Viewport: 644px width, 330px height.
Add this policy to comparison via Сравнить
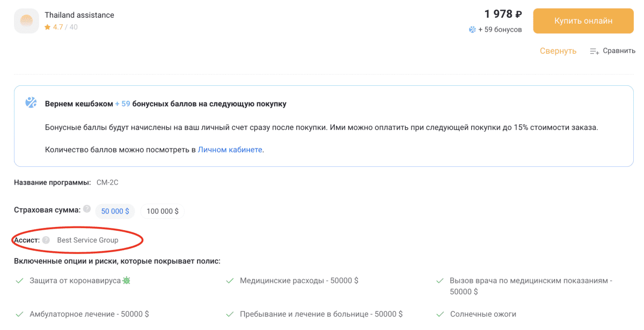pos(612,51)
